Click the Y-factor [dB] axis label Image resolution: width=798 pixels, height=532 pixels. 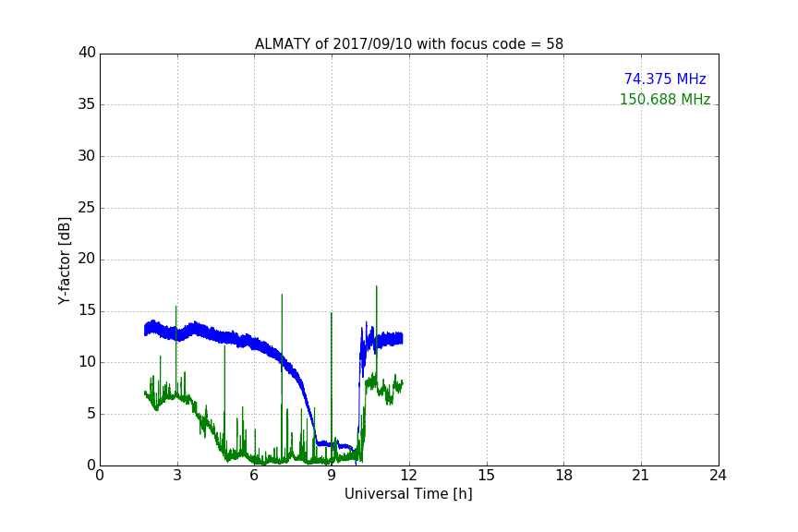tap(64, 260)
